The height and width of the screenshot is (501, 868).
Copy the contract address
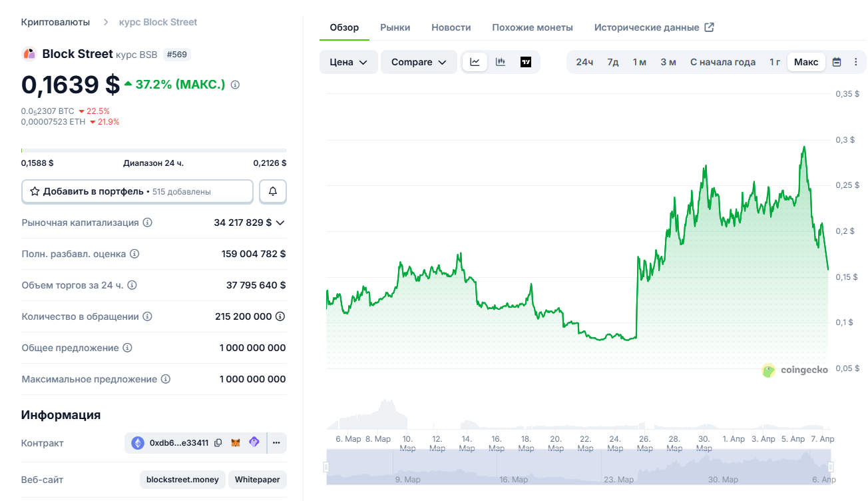(218, 443)
